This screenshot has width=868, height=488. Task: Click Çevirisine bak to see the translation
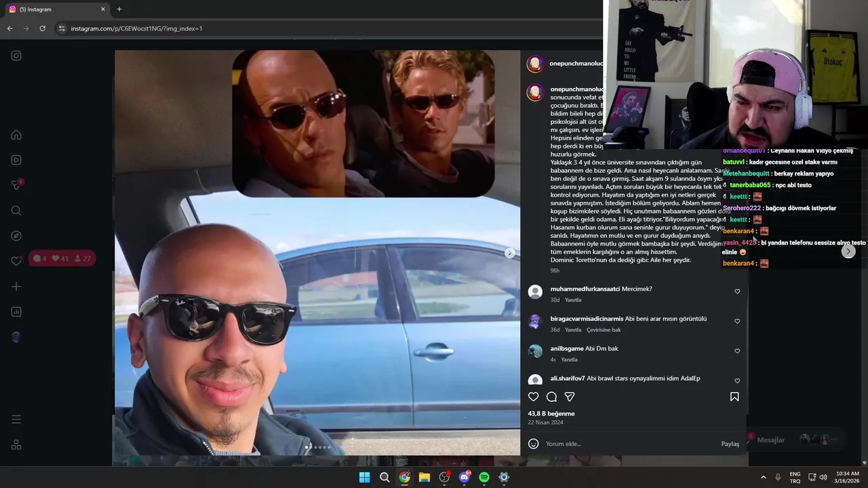pos(604,330)
